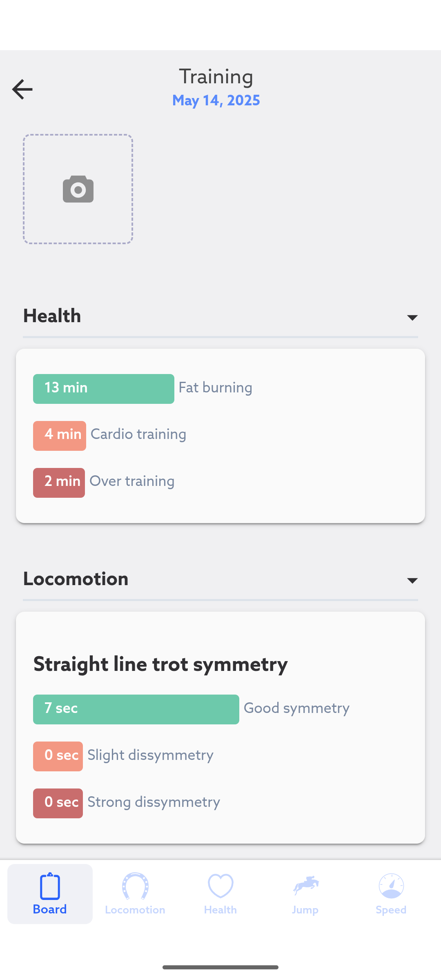Tap the May 14, 2025 date

click(x=216, y=100)
